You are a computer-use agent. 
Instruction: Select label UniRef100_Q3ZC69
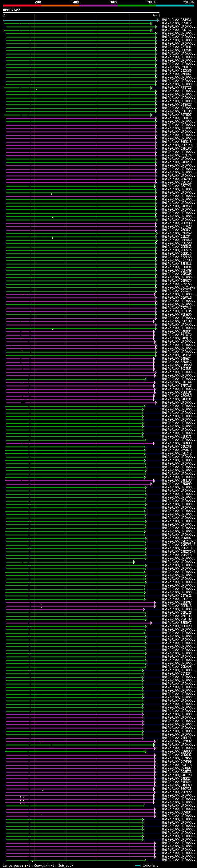[x=177, y=71]
